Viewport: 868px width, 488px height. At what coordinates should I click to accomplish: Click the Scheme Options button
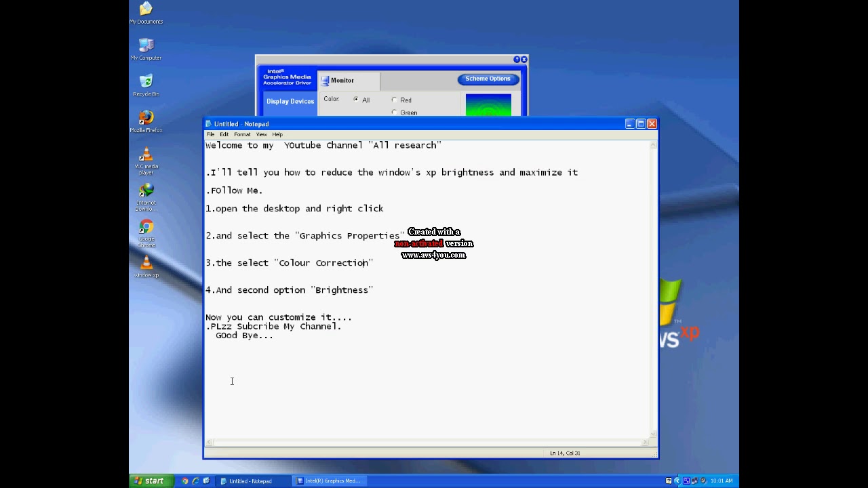click(x=488, y=79)
